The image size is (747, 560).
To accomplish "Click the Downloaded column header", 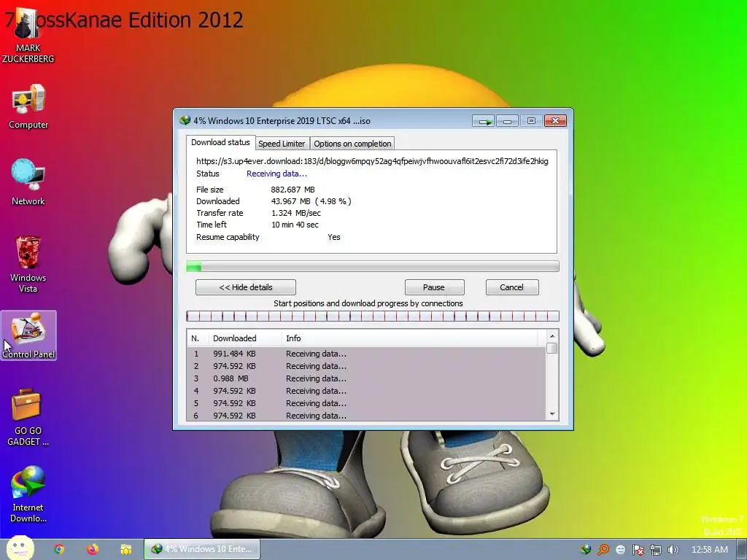I will tap(245, 338).
